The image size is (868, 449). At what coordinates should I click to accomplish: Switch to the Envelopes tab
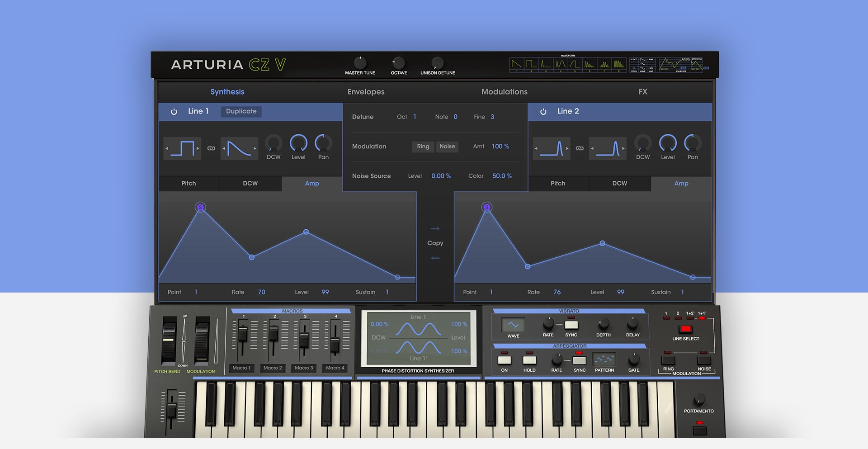click(366, 92)
